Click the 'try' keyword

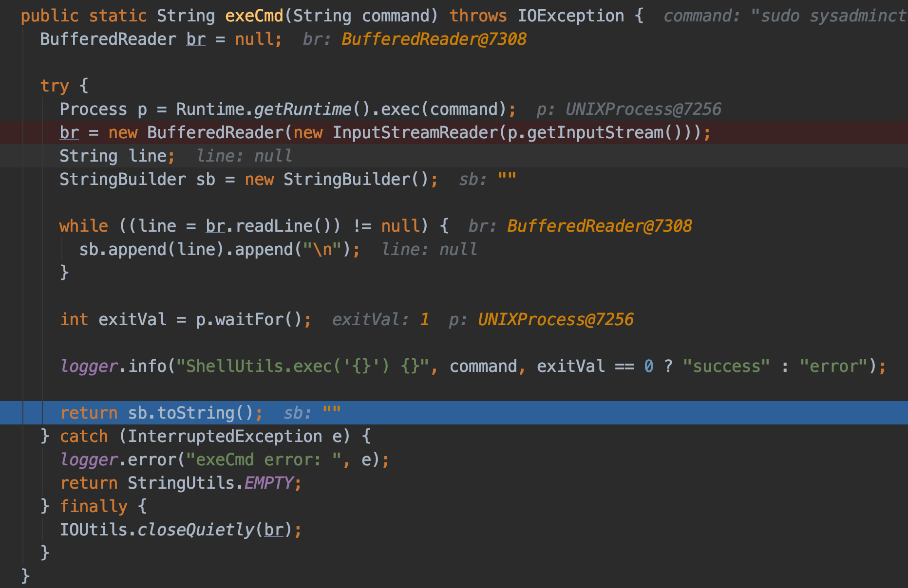point(55,86)
